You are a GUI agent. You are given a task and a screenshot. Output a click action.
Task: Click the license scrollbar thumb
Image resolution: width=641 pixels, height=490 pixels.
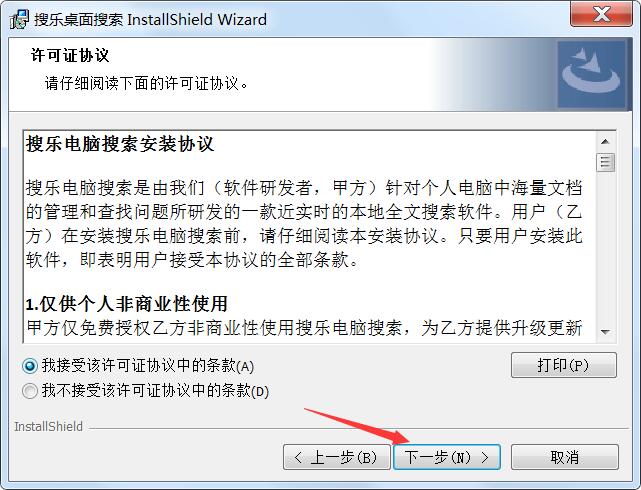coord(605,163)
